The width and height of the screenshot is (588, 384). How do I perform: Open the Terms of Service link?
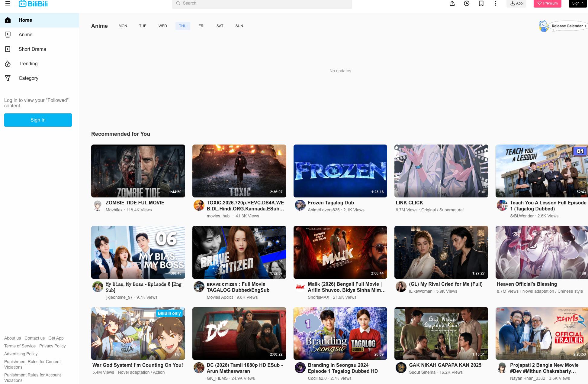click(20, 346)
